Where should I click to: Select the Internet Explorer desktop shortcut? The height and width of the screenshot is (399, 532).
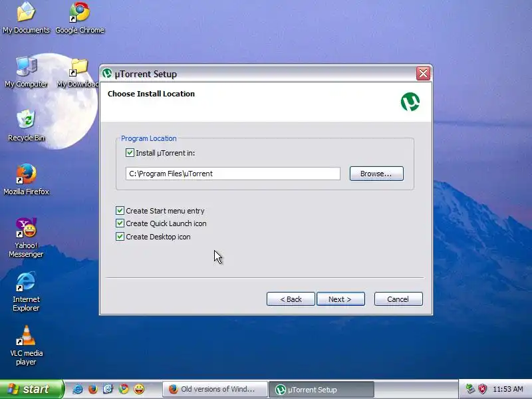pos(26,292)
